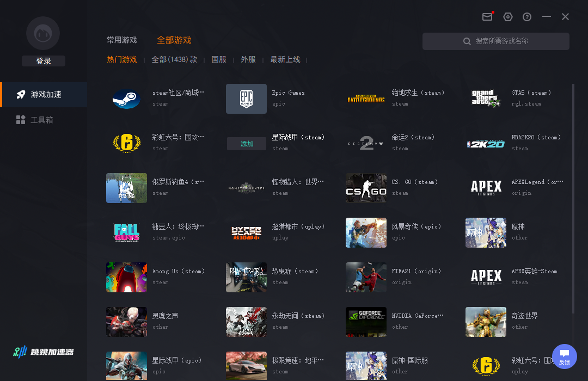Select the 命运2 (steam) title

point(413,137)
